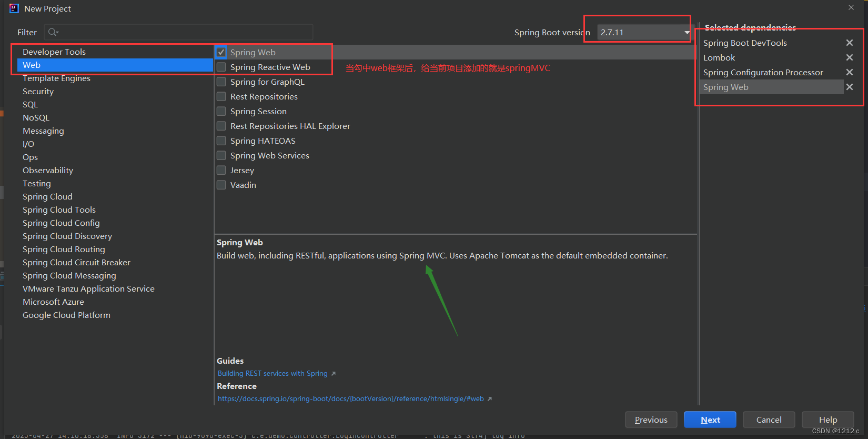Check Rest Repositories HAL Explorer
Image resolution: width=868 pixels, height=439 pixels.
click(221, 126)
